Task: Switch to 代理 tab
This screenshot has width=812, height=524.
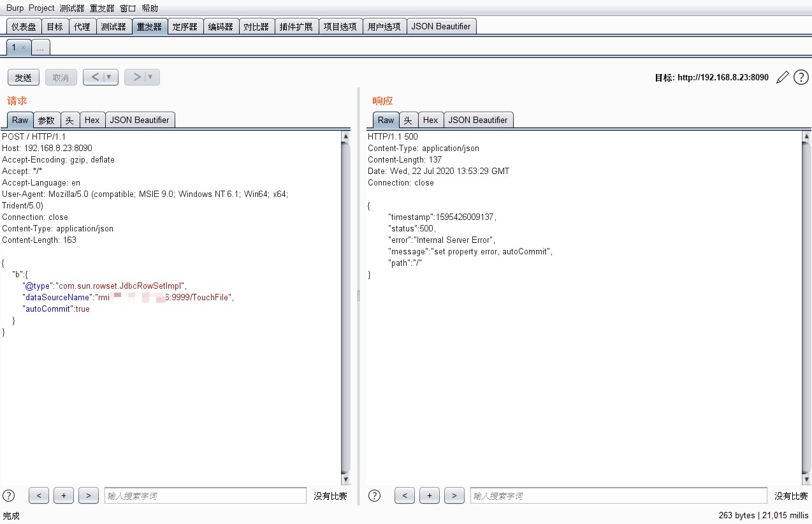Action: pyautogui.click(x=82, y=26)
